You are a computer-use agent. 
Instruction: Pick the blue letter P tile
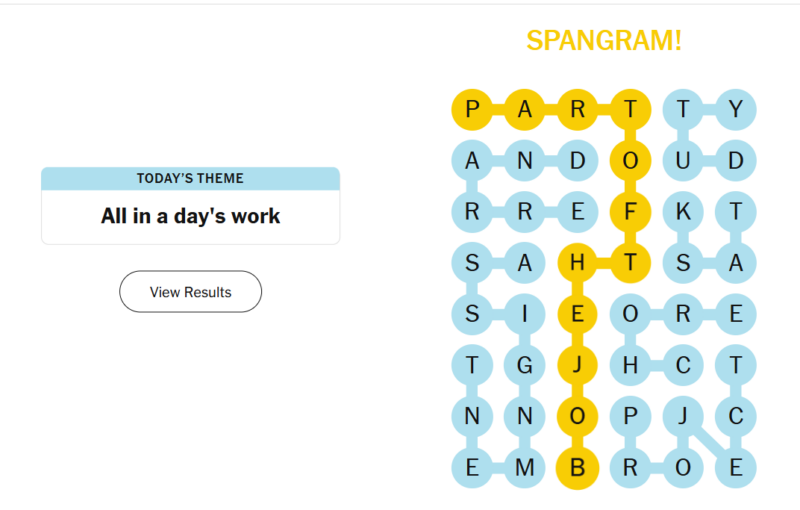point(630,416)
